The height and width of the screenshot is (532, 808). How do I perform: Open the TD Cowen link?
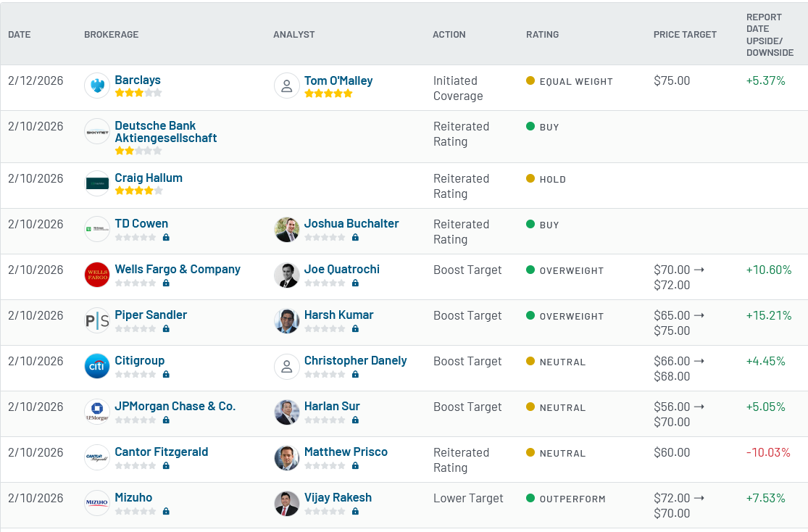[141, 223]
